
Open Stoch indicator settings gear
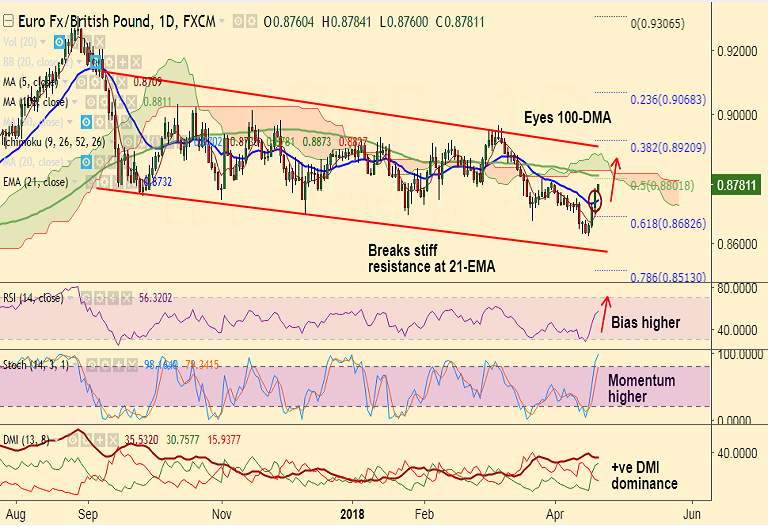[x=104, y=365]
